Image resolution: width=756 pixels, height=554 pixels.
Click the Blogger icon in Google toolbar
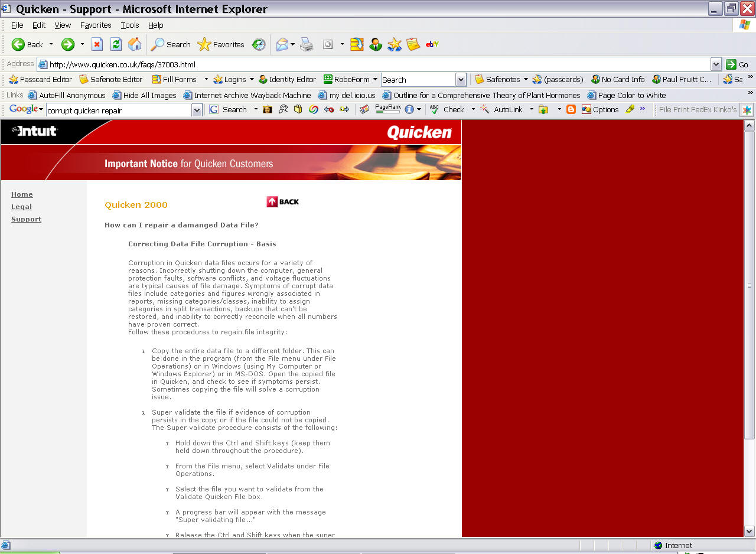[x=571, y=109]
